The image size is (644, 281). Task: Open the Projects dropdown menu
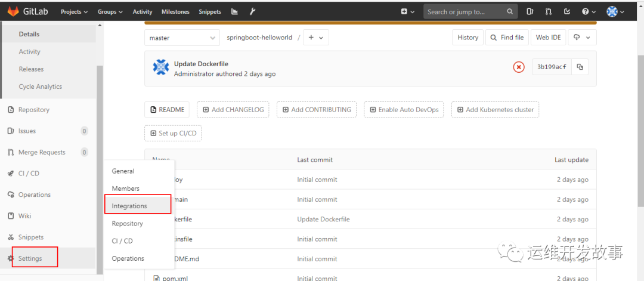point(75,12)
